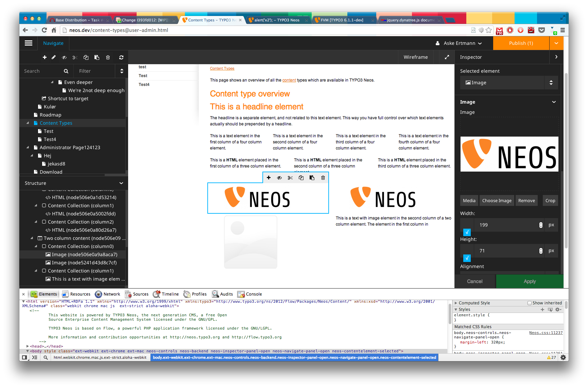The height and width of the screenshot is (388, 588).
Task: Toggle the Height checkbox
Action: click(467, 258)
